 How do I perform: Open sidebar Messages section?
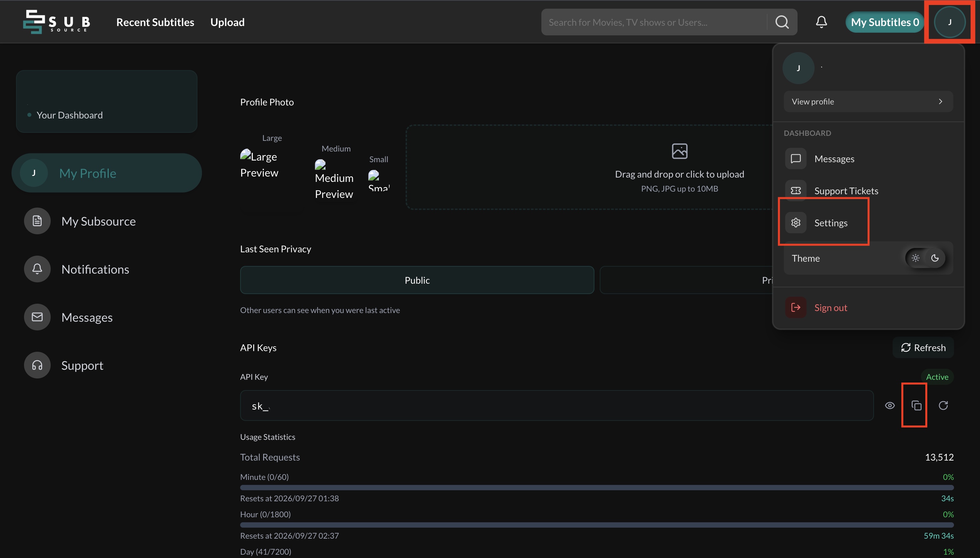pos(106,317)
